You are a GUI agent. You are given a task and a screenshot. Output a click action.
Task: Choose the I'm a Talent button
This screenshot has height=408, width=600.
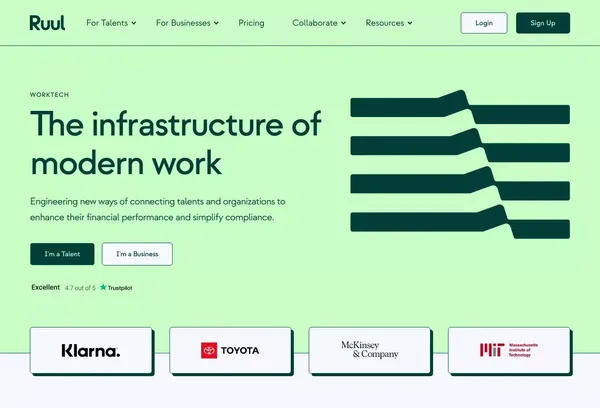[x=62, y=254]
